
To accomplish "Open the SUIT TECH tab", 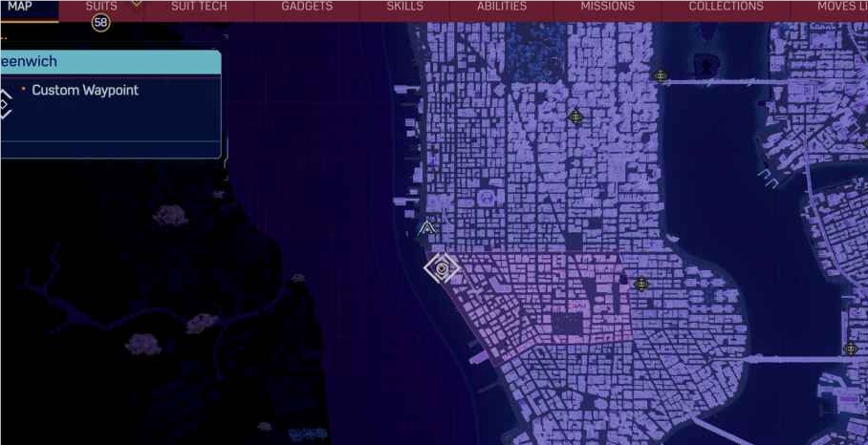I will [x=199, y=8].
